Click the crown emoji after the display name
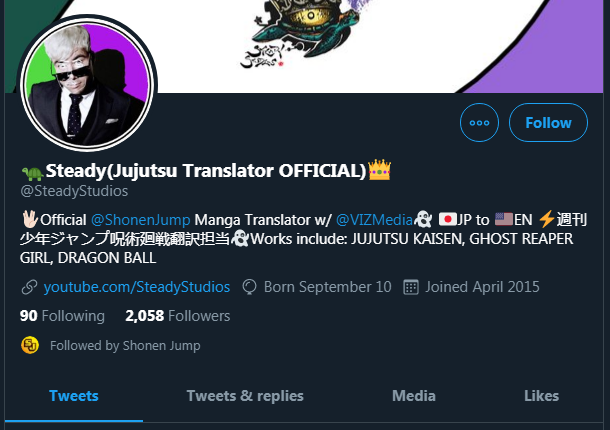The image size is (610, 430). [x=379, y=170]
